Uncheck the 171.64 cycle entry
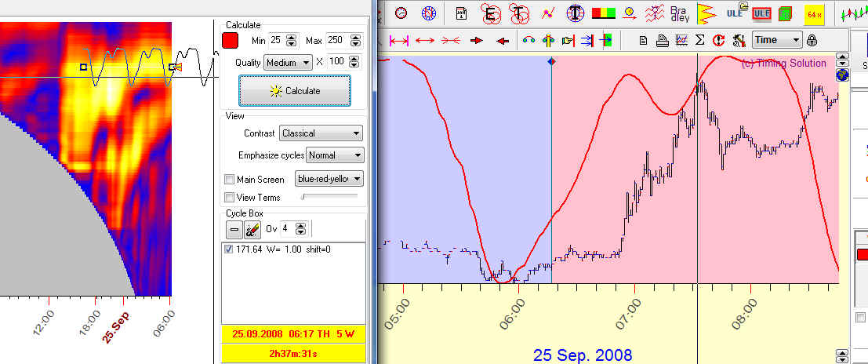This screenshot has height=364, width=868. coord(229,249)
